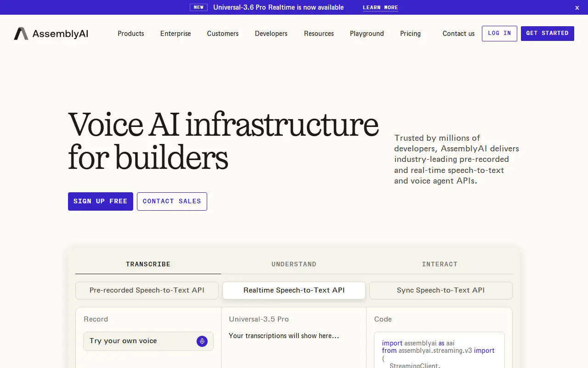Image resolution: width=588 pixels, height=368 pixels.
Task: Click the 'Voice AI infrastructure for builders' headline
Action: pyautogui.click(x=223, y=141)
